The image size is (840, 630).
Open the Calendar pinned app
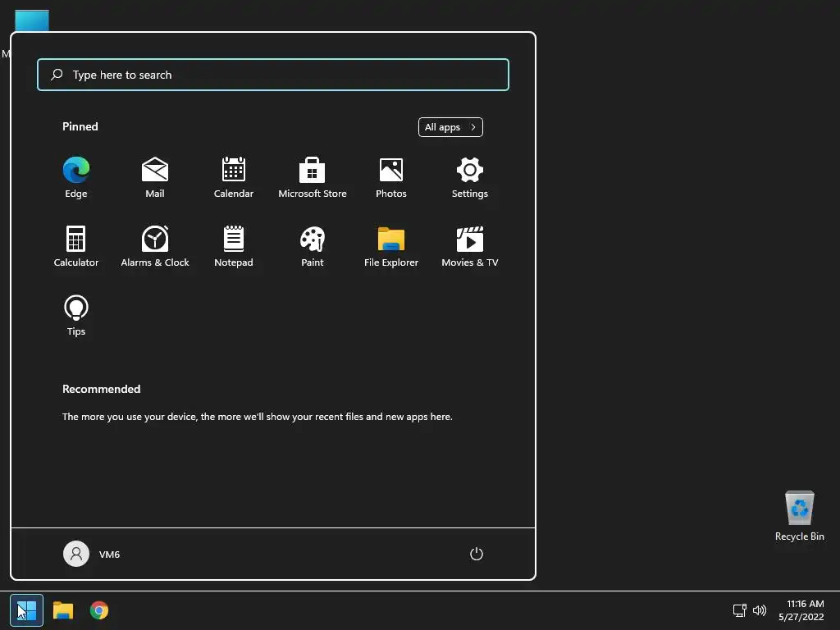pyautogui.click(x=234, y=178)
